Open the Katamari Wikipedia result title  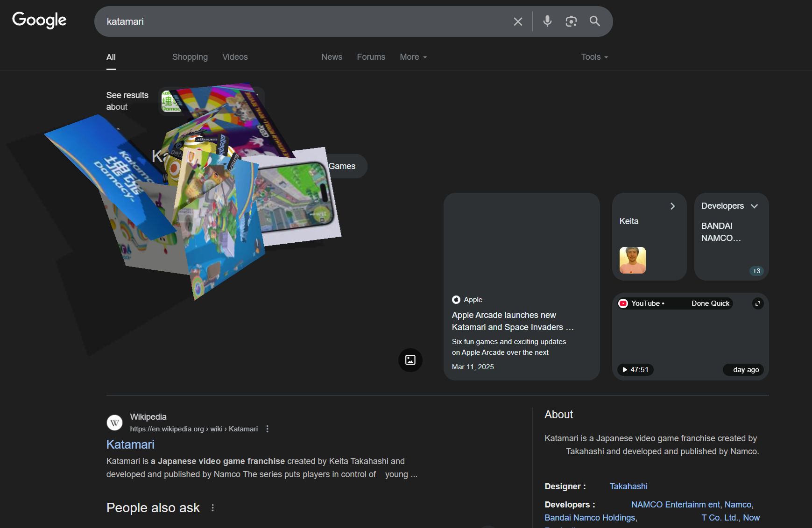[130, 444]
